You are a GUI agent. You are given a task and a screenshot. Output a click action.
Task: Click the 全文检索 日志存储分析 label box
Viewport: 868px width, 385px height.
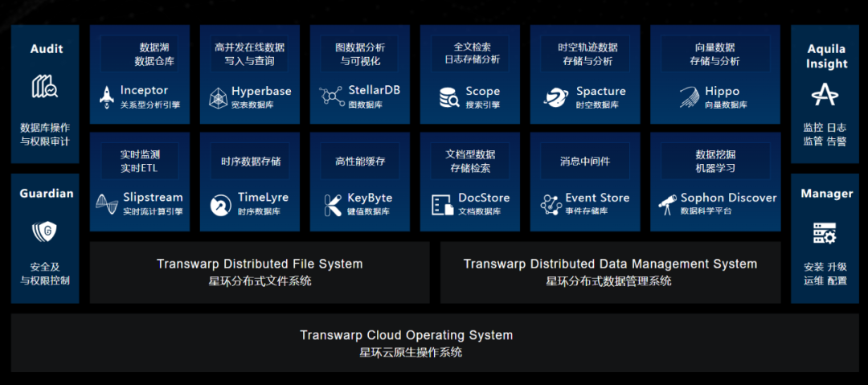470,54
